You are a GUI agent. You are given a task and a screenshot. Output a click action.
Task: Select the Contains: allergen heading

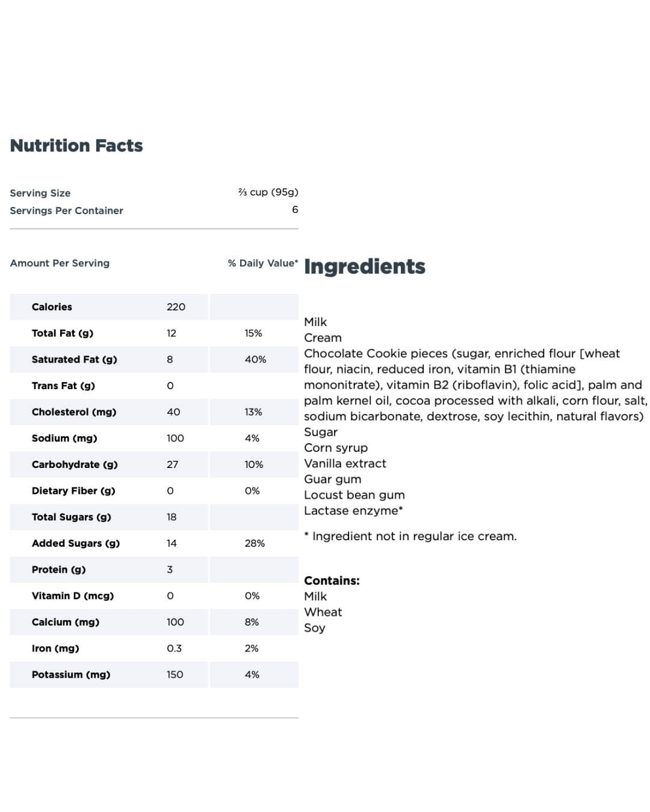[x=332, y=580]
